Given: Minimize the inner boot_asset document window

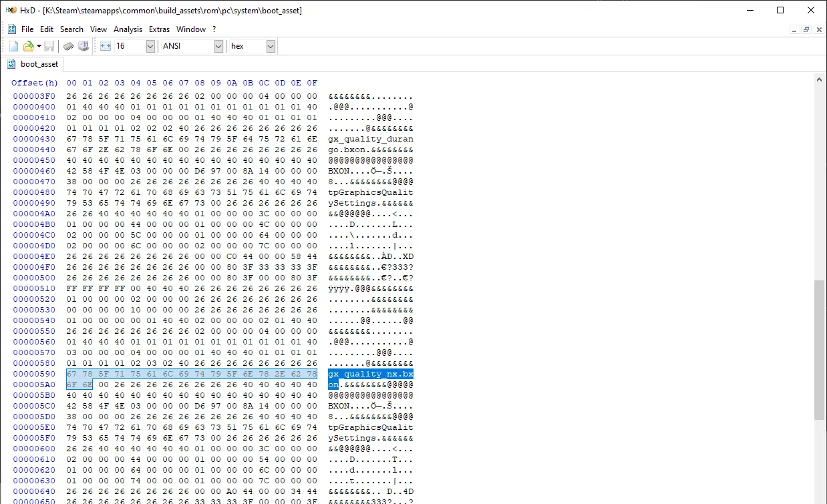Looking at the screenshot, I should (794, 29).
